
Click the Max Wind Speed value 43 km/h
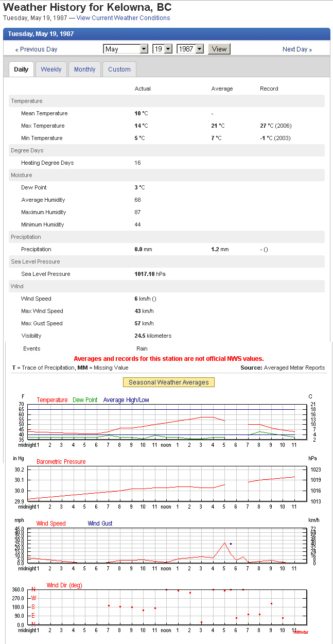pos(144,311)
